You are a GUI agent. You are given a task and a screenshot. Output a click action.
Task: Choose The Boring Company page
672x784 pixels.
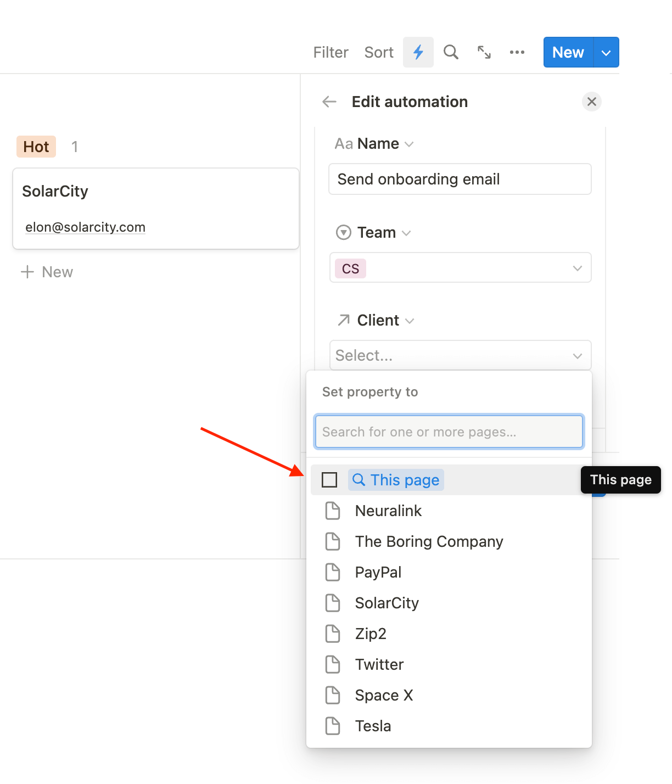coord(449,541)
